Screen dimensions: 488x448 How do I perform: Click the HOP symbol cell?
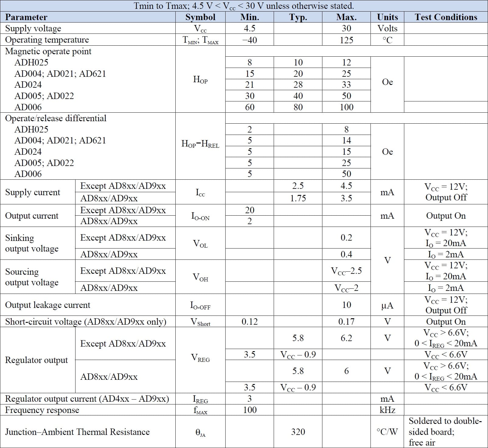click(x=200, y=79)
